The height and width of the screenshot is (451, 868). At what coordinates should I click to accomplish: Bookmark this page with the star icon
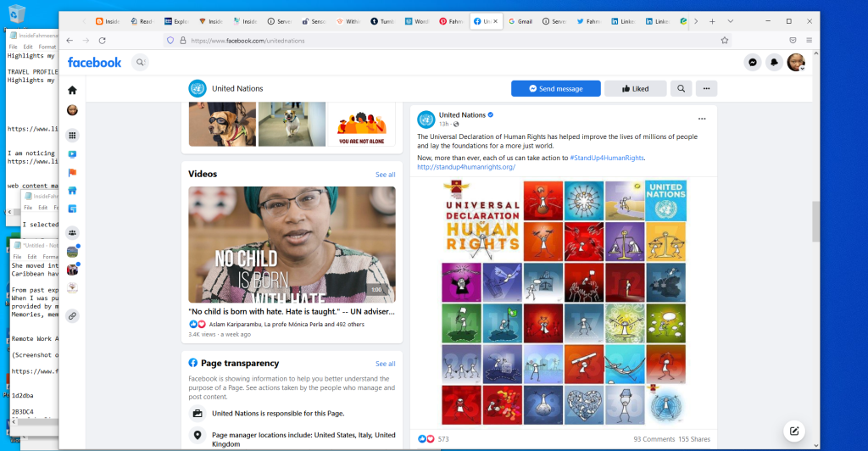coord(724,40)
